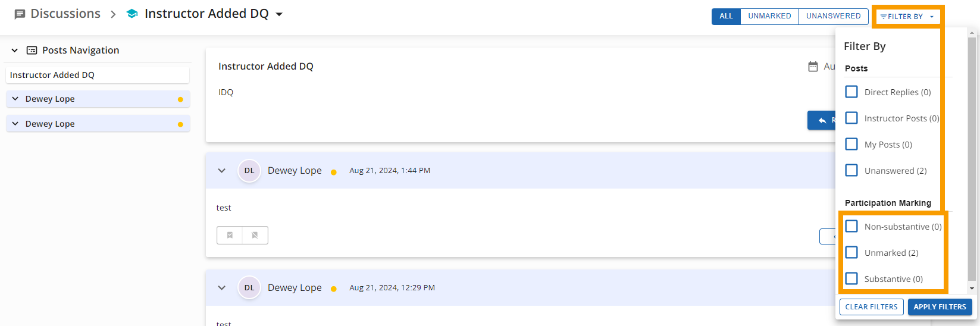Switch to the Unmarked tab
The image size is (980, 326).
(769, 16)
